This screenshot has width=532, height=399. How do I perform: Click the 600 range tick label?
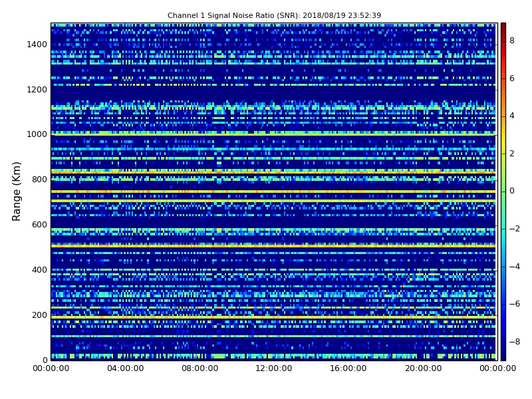[x=39, y=225]
